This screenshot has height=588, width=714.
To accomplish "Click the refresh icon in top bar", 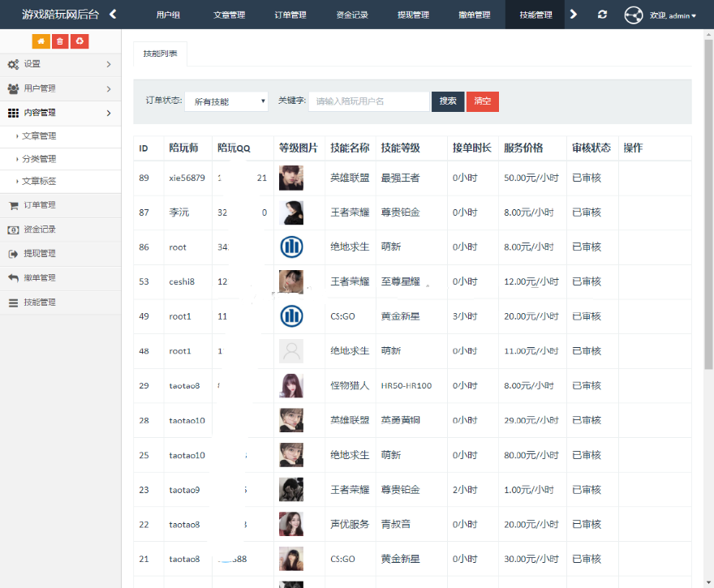I will coord(601,15).
